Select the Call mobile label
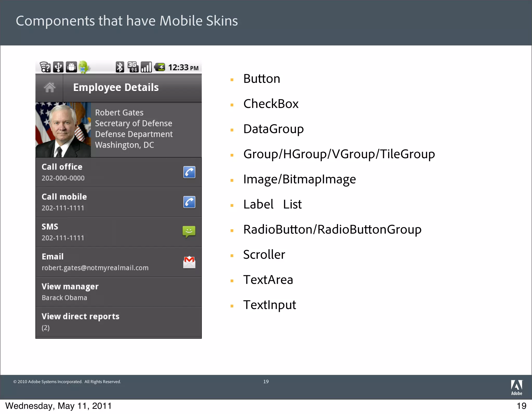 (64, 197)
